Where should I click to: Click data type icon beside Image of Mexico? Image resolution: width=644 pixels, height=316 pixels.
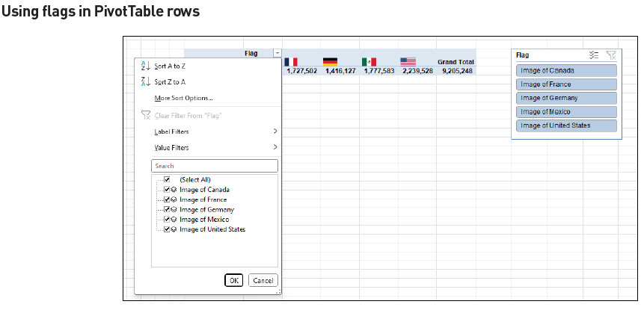pyautogui.click(x=174, y=219)
